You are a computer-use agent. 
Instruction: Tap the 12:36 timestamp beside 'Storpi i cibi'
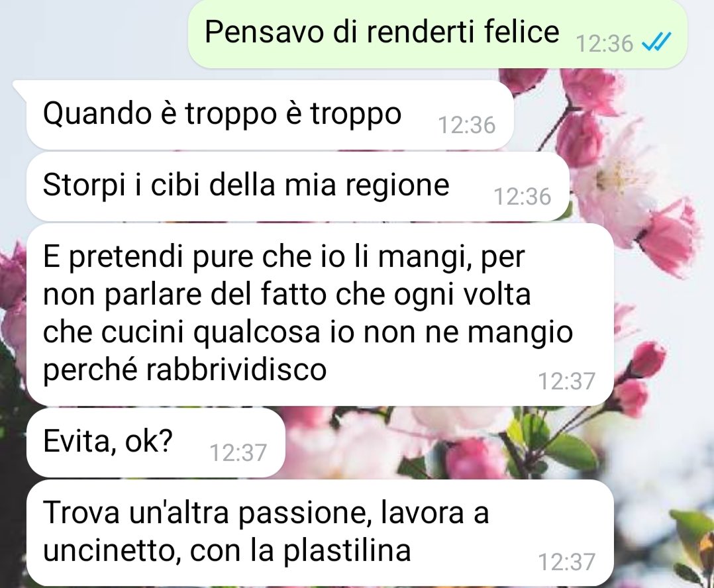(x=523, y=197)
